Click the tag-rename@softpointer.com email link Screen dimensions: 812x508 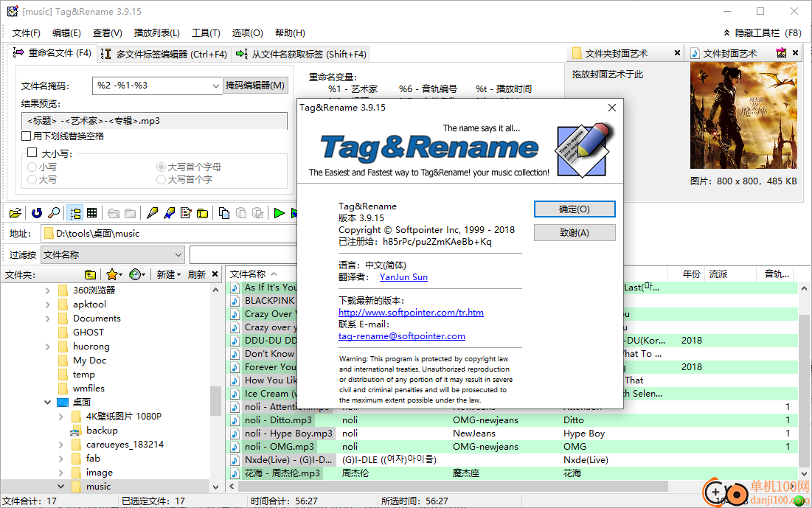point(401,336)
